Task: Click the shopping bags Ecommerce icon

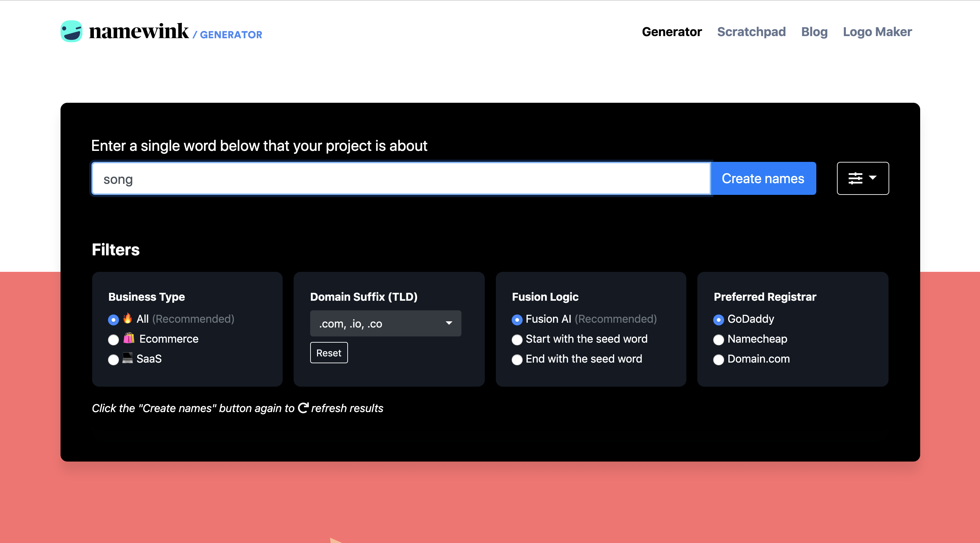Action: tap(129, 338)
